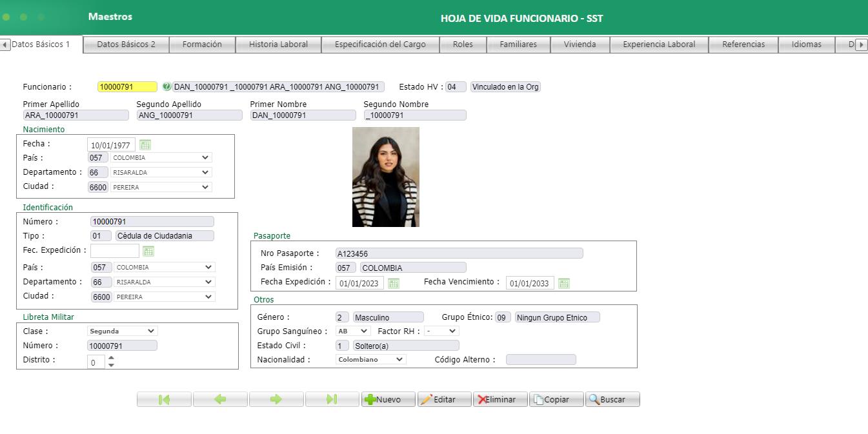Go to the next record arrow
Viewport: 868px width, 434px height.
tap(276, 399)
